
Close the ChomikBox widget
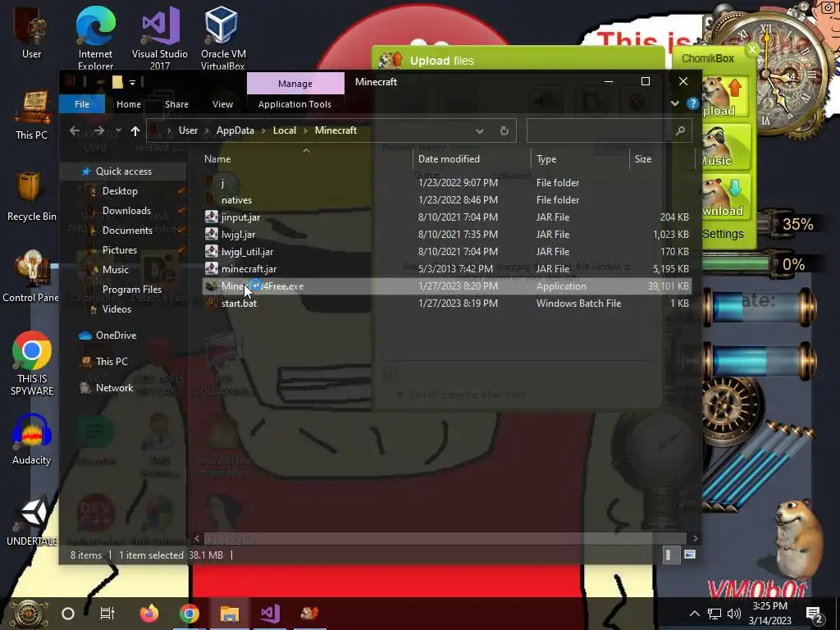[751, 50]
